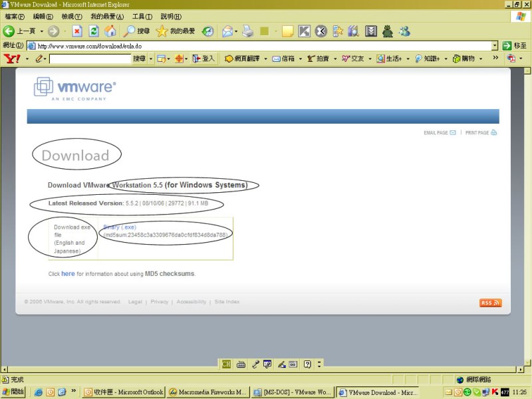Click the orange RSS button
Viewport: 532px width, 399px height.
(x=490, y=303)
